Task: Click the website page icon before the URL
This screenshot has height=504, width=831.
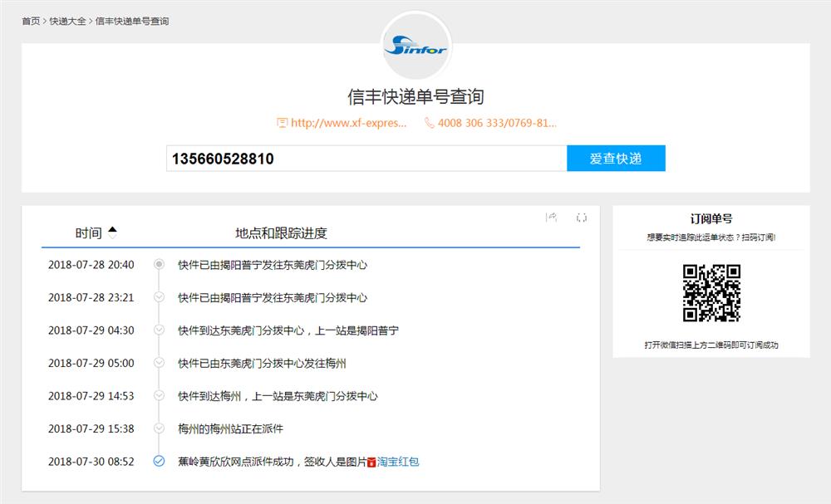Action: (282, 123)
